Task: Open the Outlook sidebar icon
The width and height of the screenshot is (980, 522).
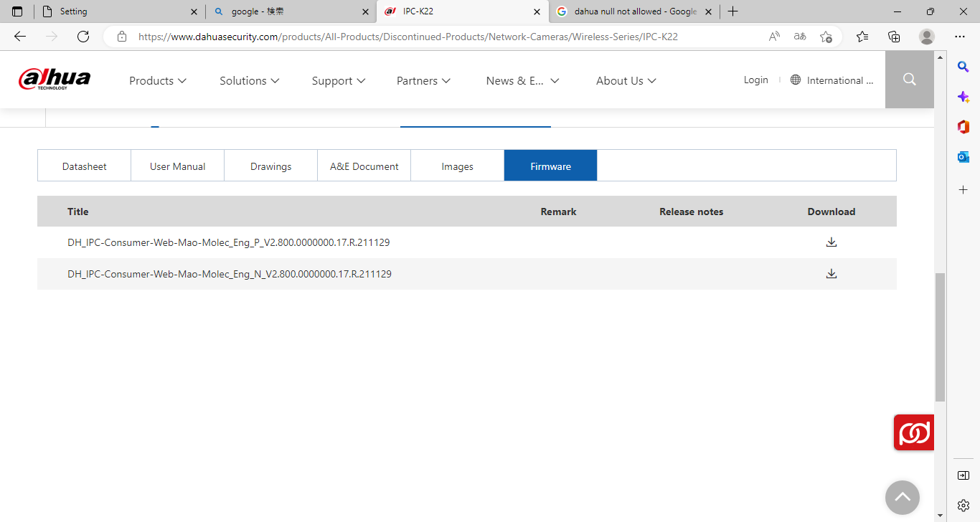Action: pyautogui.click(x=963, y=157)
